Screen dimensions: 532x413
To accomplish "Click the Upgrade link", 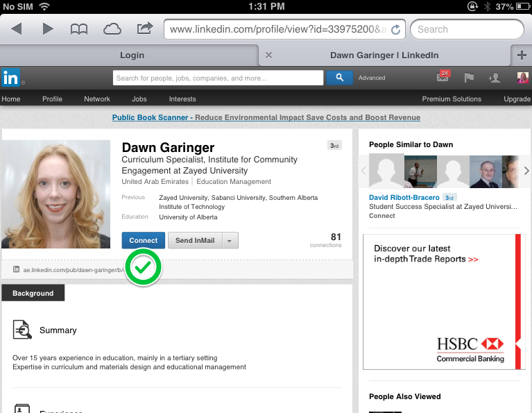I will 517,99.
